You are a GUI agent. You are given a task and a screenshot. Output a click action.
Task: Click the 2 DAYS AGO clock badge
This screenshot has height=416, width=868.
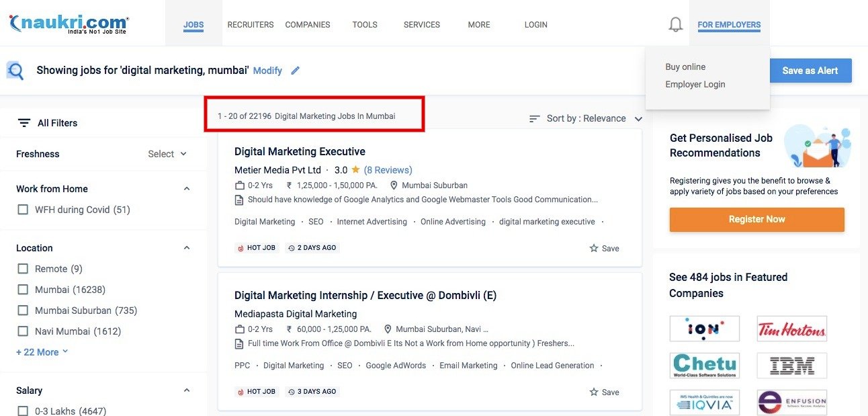point(312,248)
